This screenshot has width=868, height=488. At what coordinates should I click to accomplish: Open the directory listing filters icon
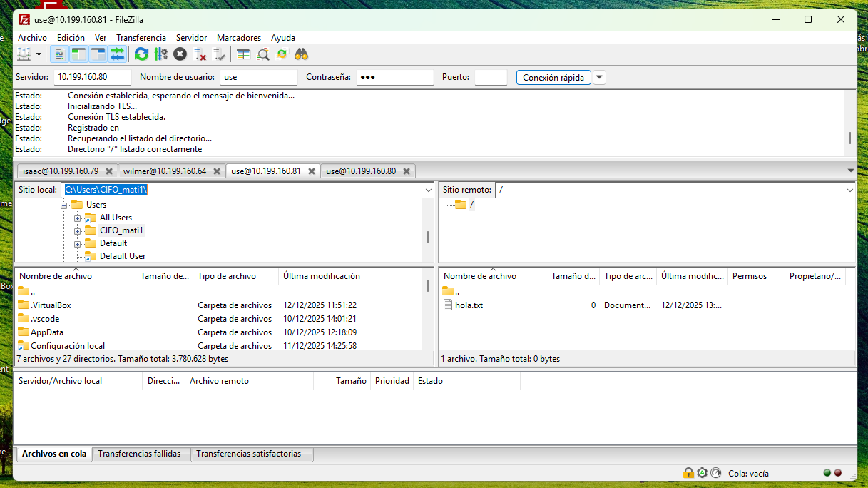coord(244,54)
